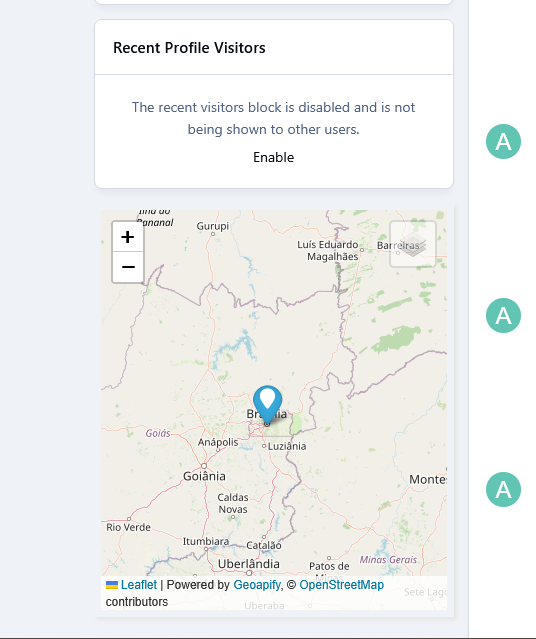Click the middle green A avatar
Screen dimensions: 536x639
[503, 315]
